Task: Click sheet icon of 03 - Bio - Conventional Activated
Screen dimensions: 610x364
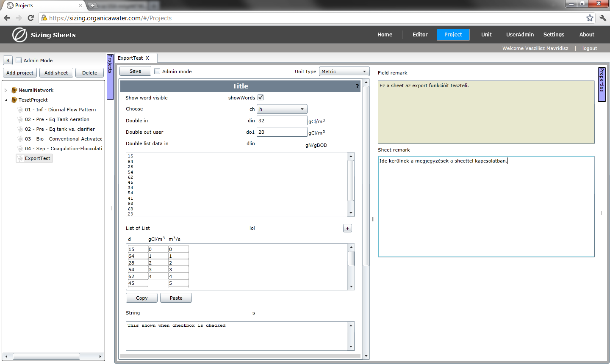Action: click(x=20, y=139)
